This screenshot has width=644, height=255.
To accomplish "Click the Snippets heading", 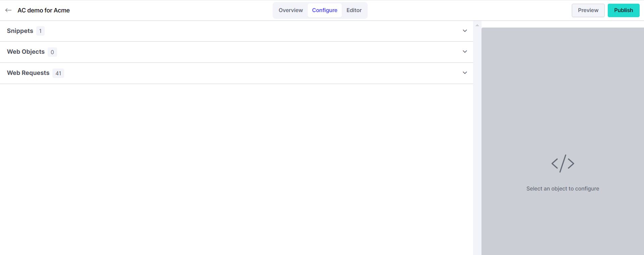I will tap(20, 31).
